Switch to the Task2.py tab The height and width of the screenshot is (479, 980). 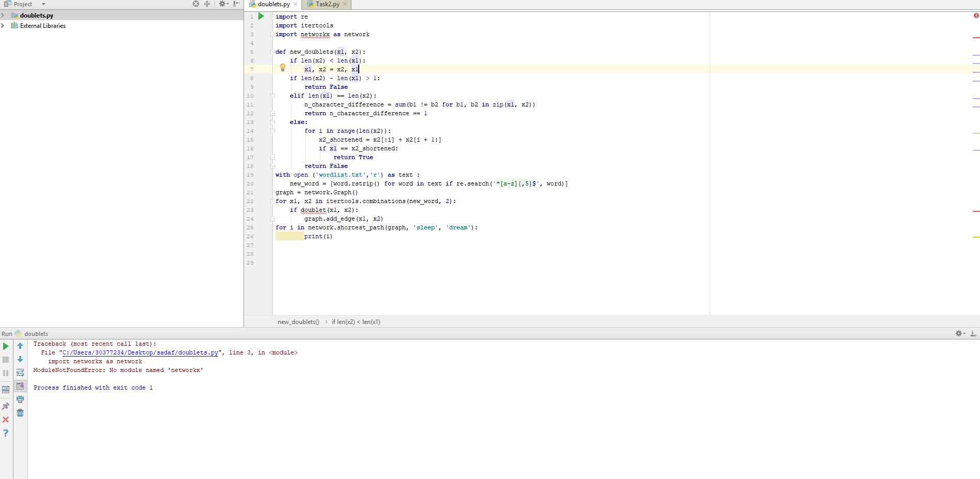pos(326,4)
